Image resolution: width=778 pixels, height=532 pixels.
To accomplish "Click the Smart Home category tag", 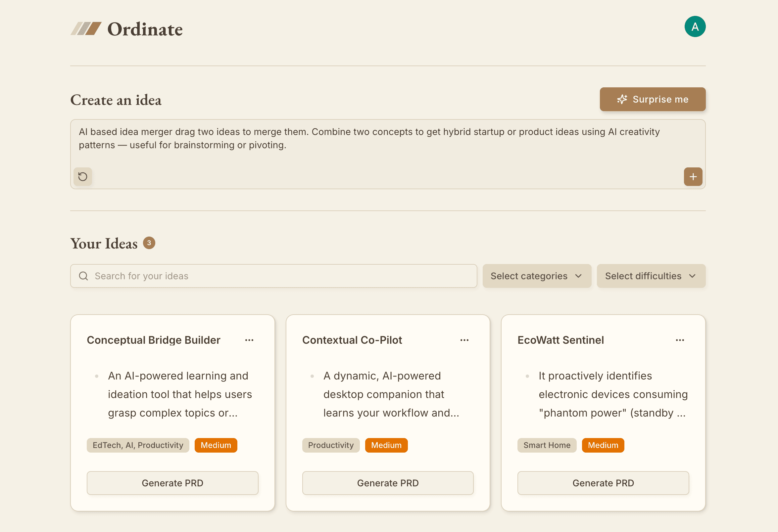I will (547, 445).
